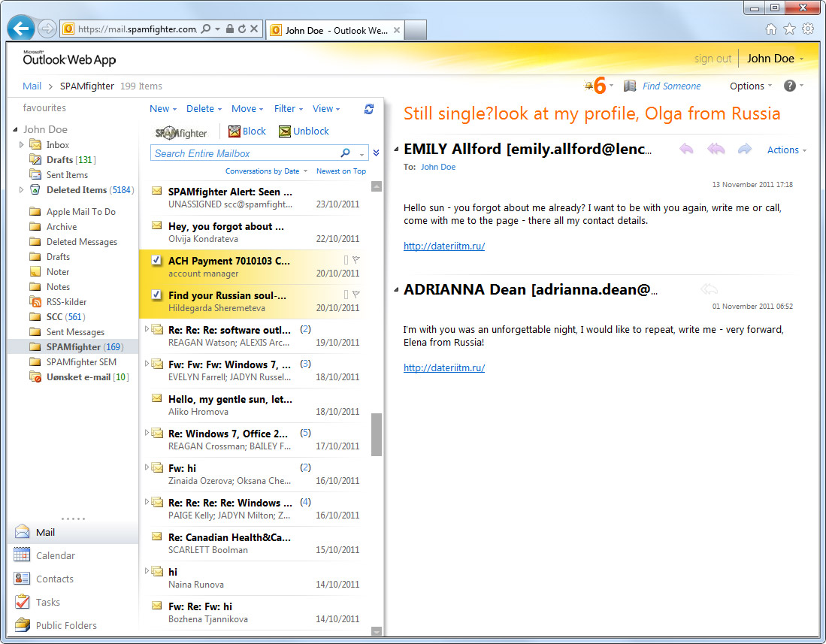Click the Mail breadcrumb link
This screenshot has height=644, width=826.
click(32, 86)
